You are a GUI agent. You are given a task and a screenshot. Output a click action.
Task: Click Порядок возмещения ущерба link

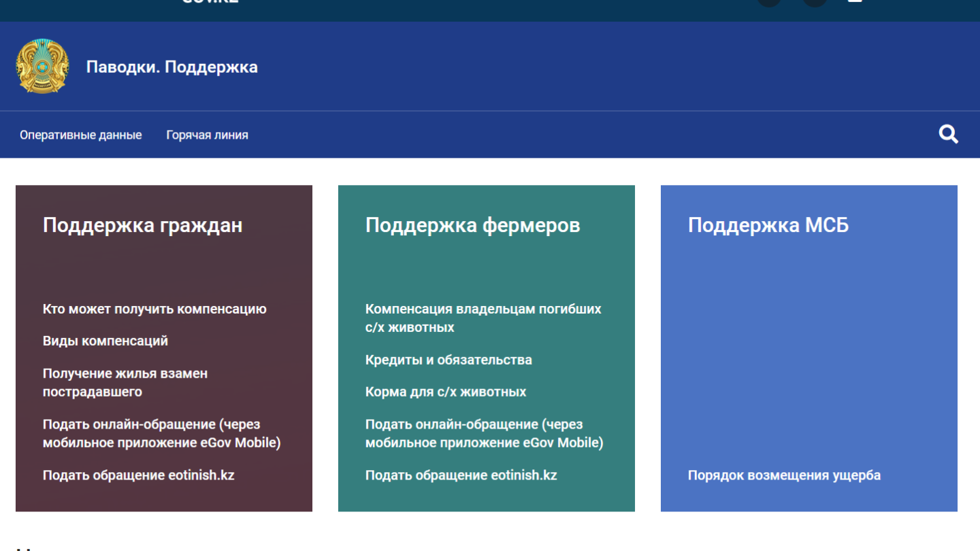coord(783,475)
